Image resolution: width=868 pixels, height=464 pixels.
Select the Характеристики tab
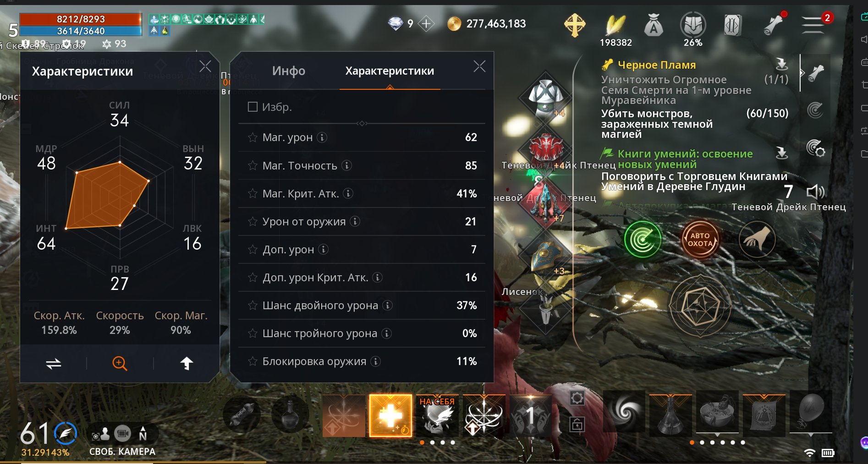pyautogui.click(x=390, y=71)
